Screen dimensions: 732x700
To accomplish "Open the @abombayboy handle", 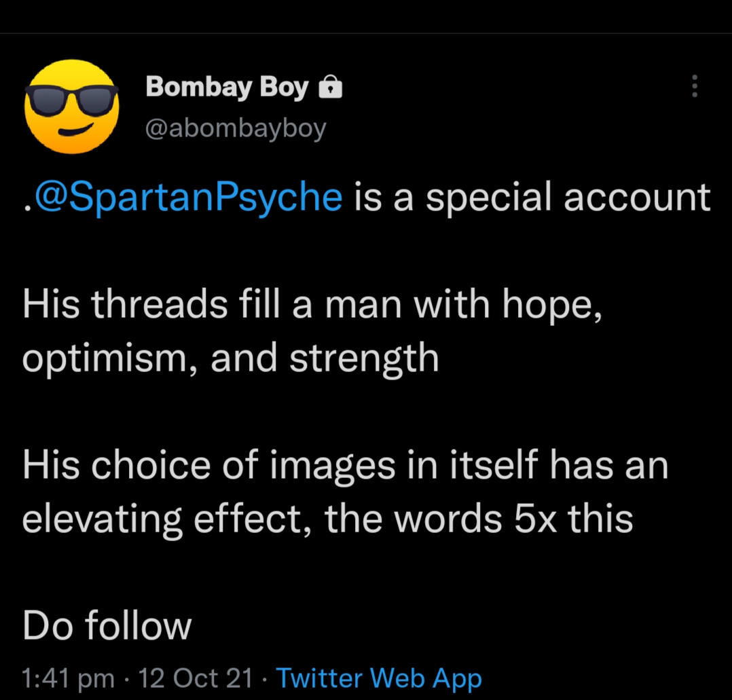I will click(x=236, y=128).
